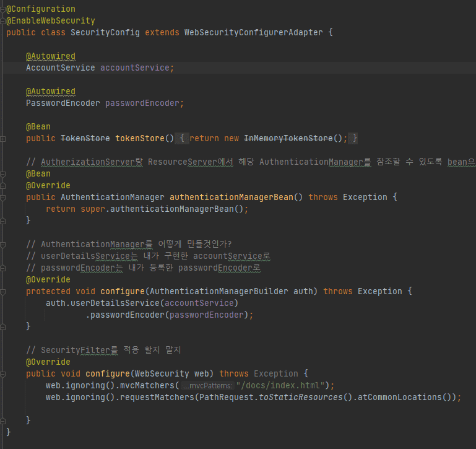Click ResourceServer word in the Korean comment

point(183,162)
